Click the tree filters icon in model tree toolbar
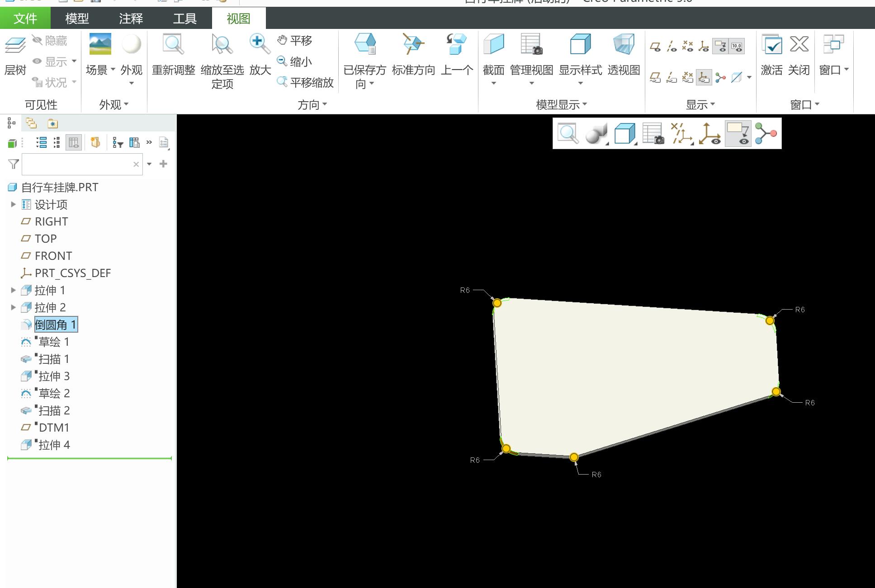875x588 pixels. coord(118,143)
